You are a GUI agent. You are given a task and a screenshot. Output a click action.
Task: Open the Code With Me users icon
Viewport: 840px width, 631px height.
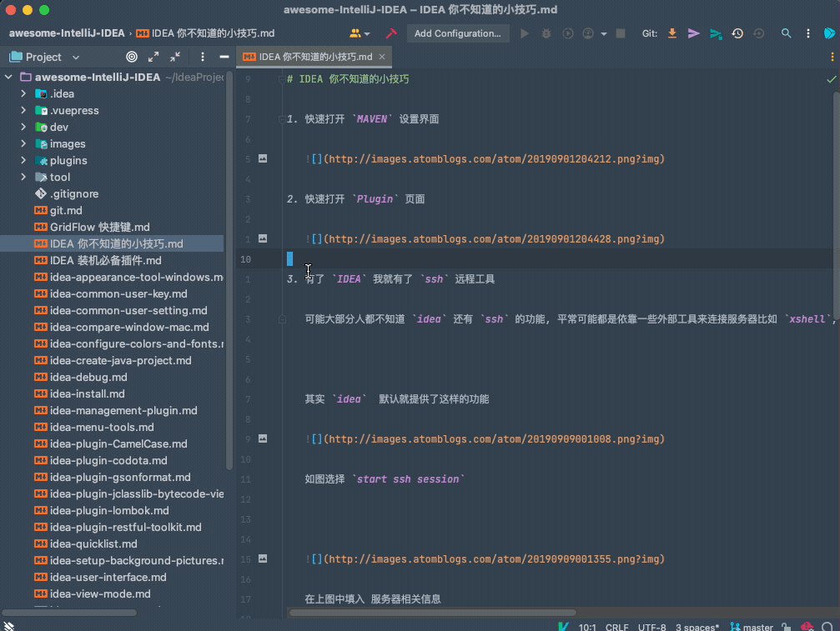tap(360, 33)
